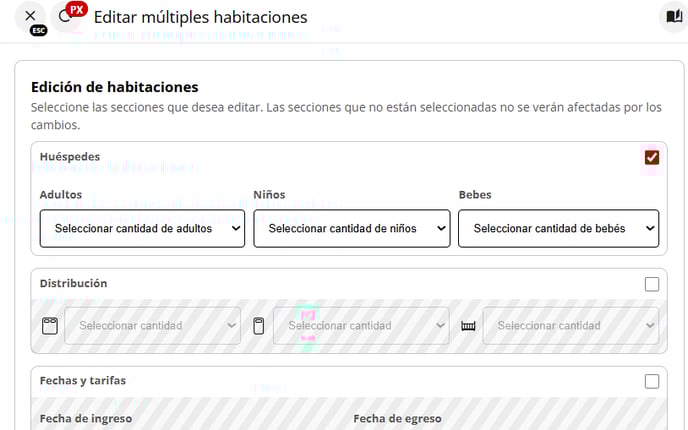Click the PX refresh icon in header
The width and height of the screenshot is (688, 430).
click(x=67, y=16)
